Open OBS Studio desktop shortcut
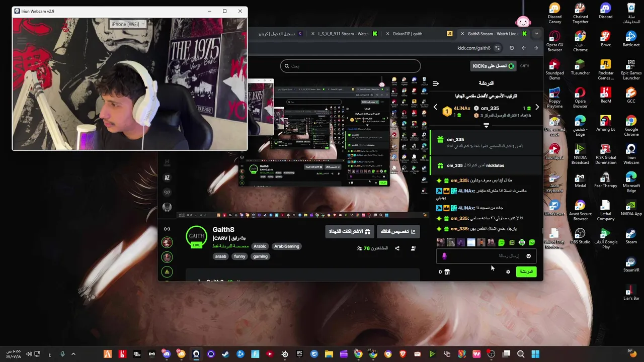 tap(580, 236)
